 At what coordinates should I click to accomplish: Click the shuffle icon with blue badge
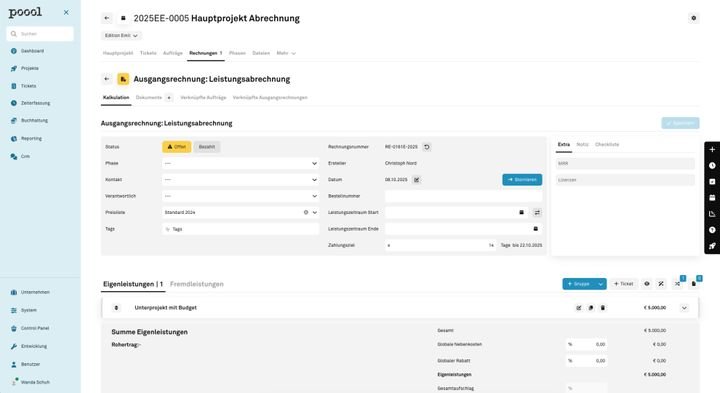click(x=678, y=284)
